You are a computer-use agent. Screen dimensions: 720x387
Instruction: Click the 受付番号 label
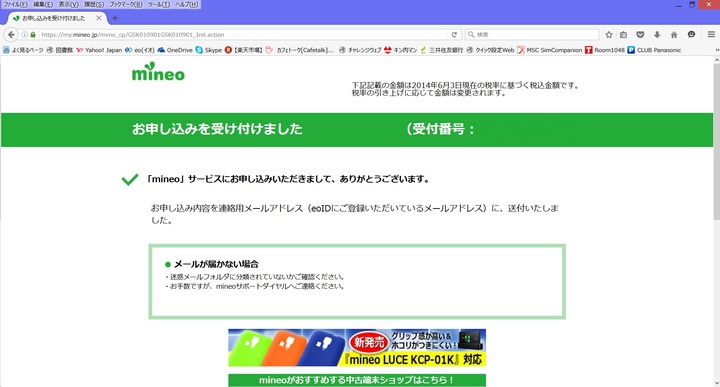[440, 129]
